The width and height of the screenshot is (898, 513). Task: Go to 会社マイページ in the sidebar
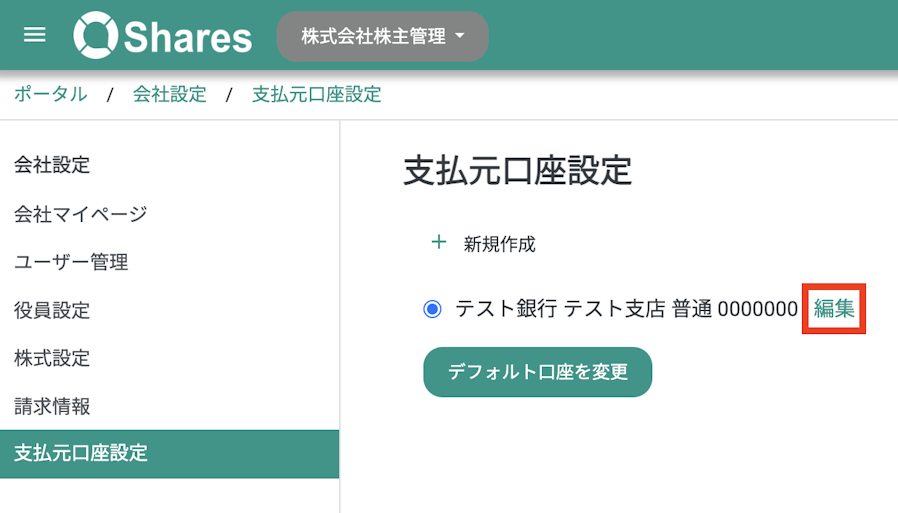[81, 214]
